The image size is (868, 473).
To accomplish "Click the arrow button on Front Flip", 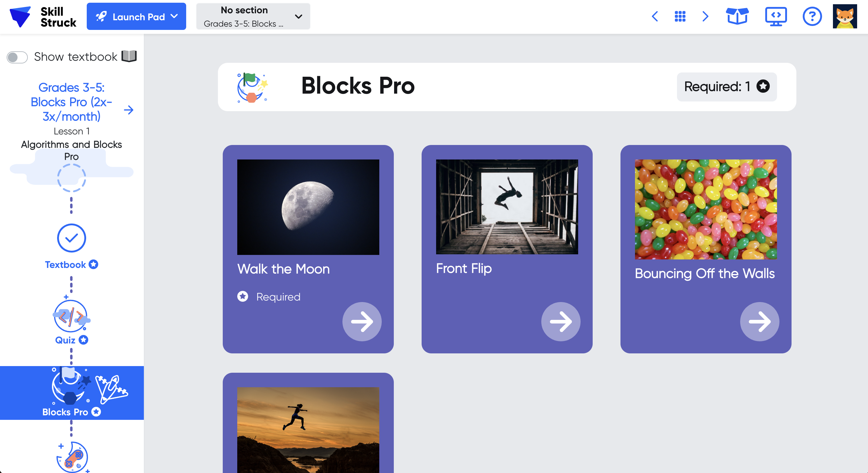I will click(561, 321).
